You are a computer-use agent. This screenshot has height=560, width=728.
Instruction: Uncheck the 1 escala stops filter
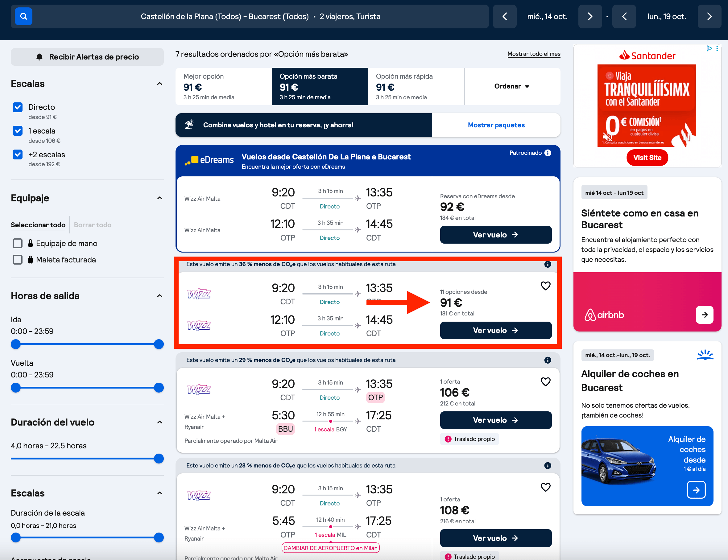18,131
